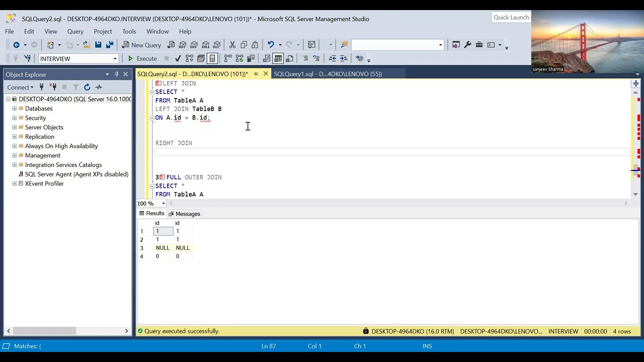This screenshot has height=362, width=644.
Task: Click the Copy icon in the toolbar
Action: [244, 45]
